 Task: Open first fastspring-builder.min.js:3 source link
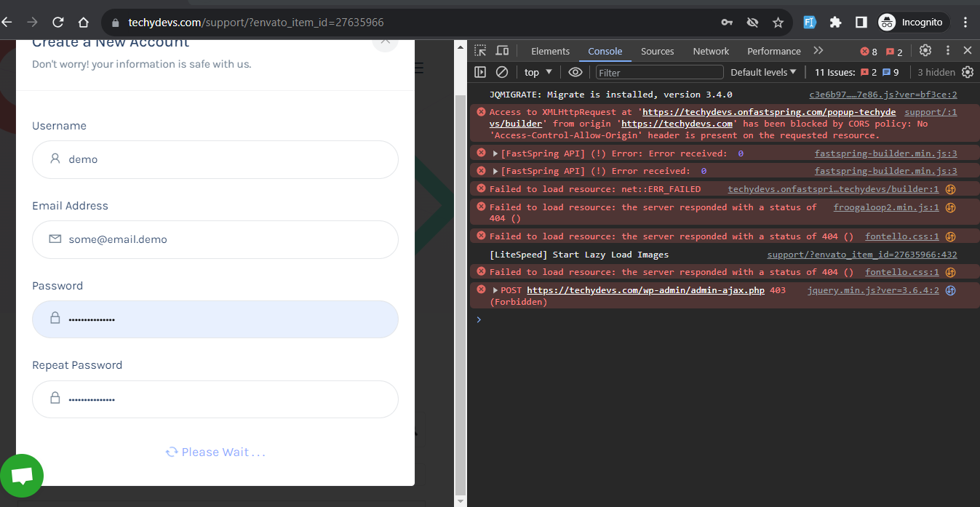tap(885, 153)
